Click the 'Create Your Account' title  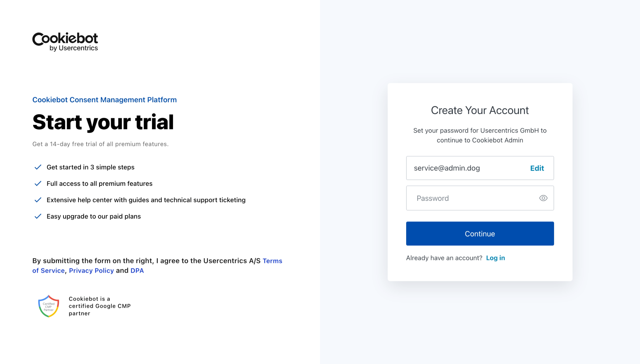(x=480, y=110)
